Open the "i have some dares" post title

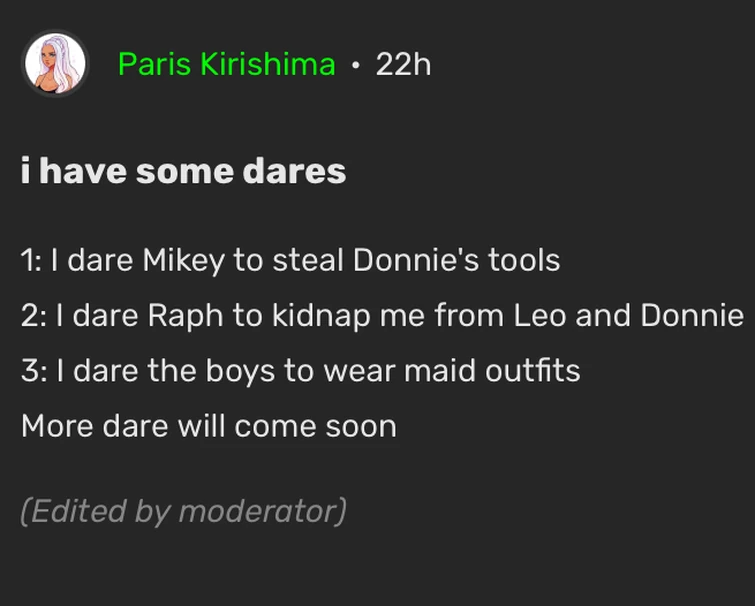[x=183, y=171]
